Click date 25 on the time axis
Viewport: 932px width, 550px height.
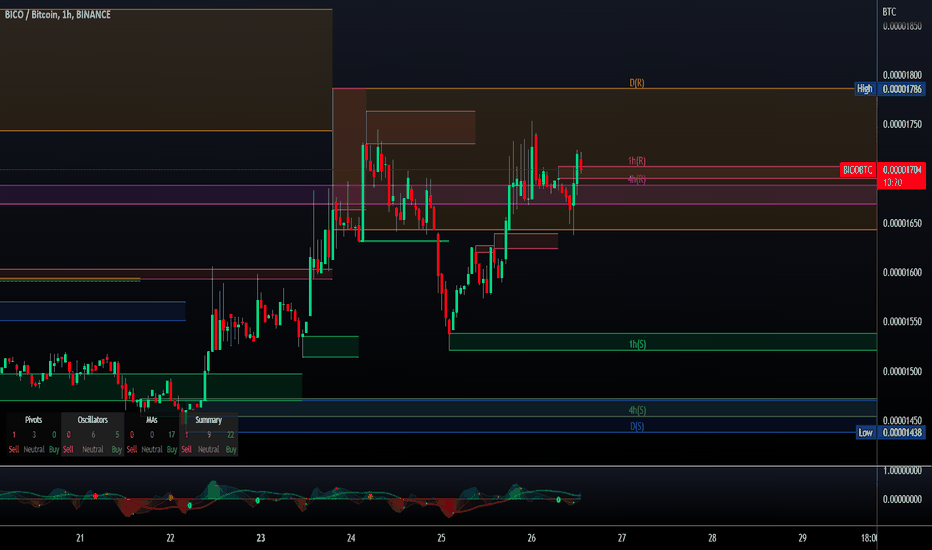coord(441,538)
